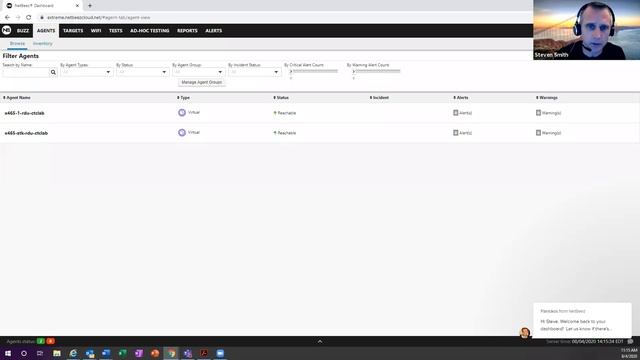Image resolution: width=640 pixels, height=360 pixels.
Task: Reload the browser page
Action: click(x=29, y=18)
